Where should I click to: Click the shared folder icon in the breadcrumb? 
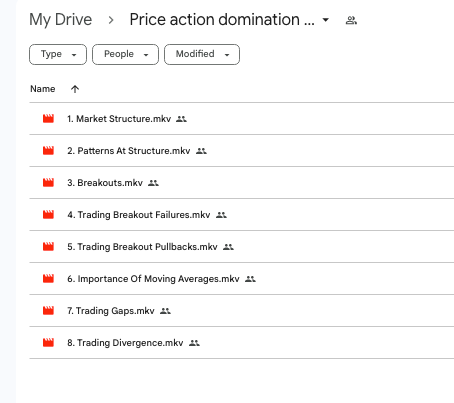(351, 20)
